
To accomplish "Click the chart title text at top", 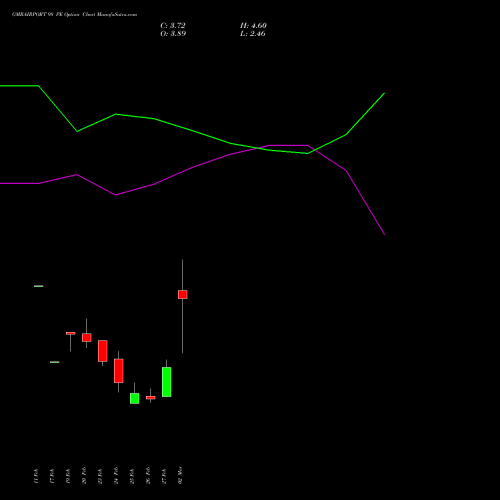I will pyautogui.click(x=74, y=15).
